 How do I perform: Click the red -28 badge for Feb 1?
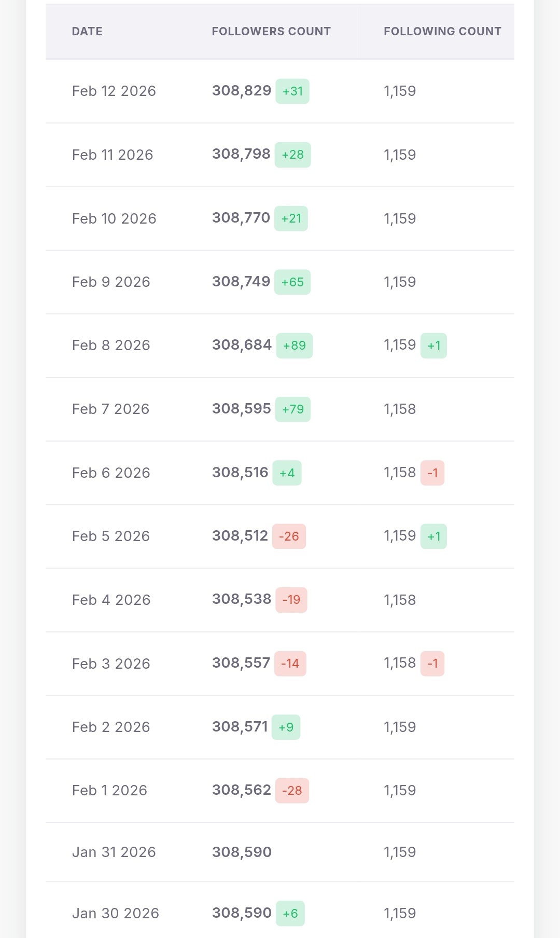[292, 791]
